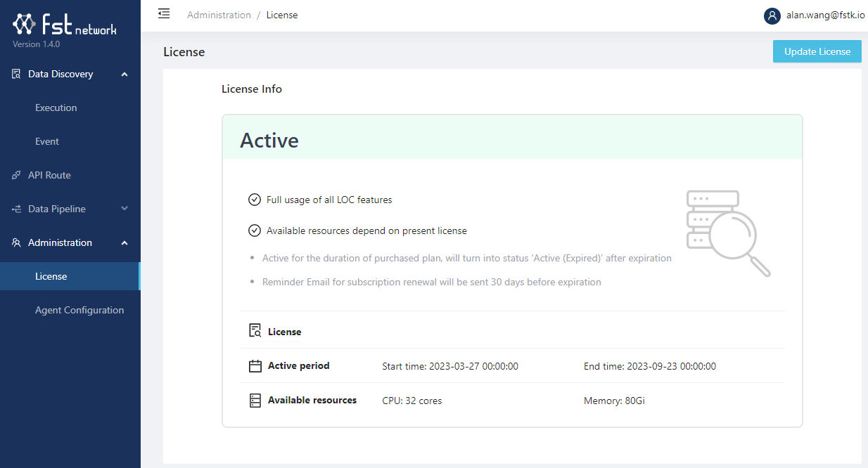The height and width of the screenshot is (468, 868).
Task: Click the user avatar icon
Action: click(x=772, y=15)
